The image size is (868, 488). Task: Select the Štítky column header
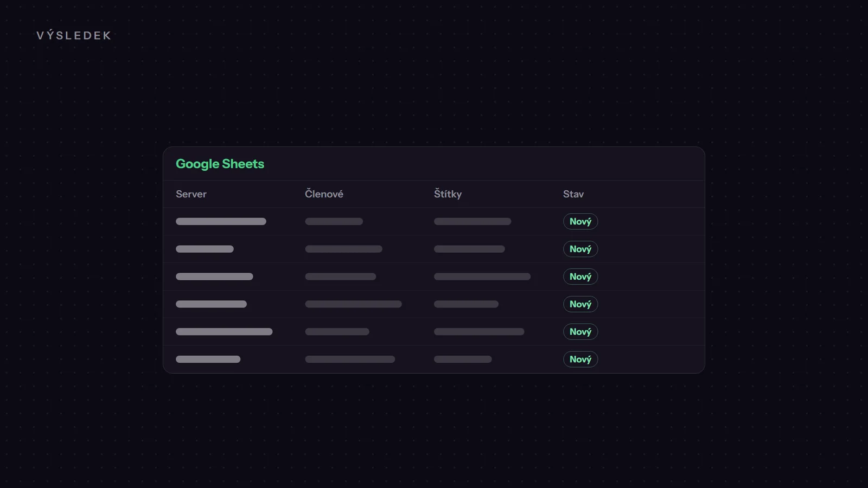(448, 194)
